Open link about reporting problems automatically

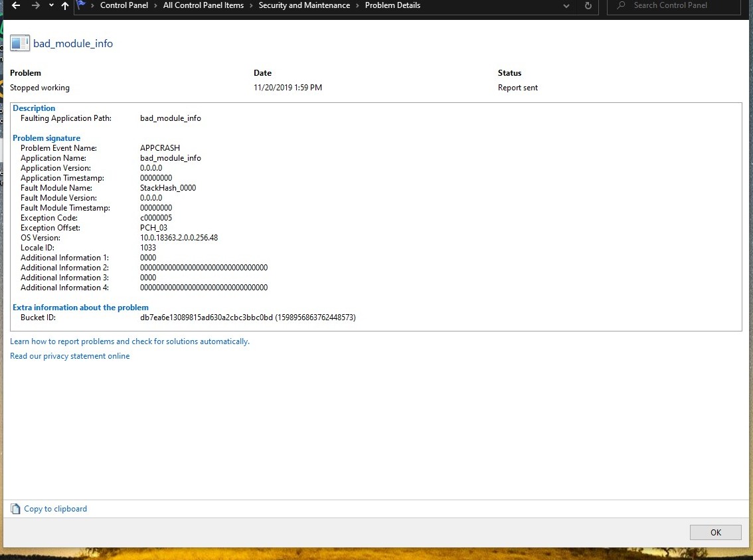129,341
